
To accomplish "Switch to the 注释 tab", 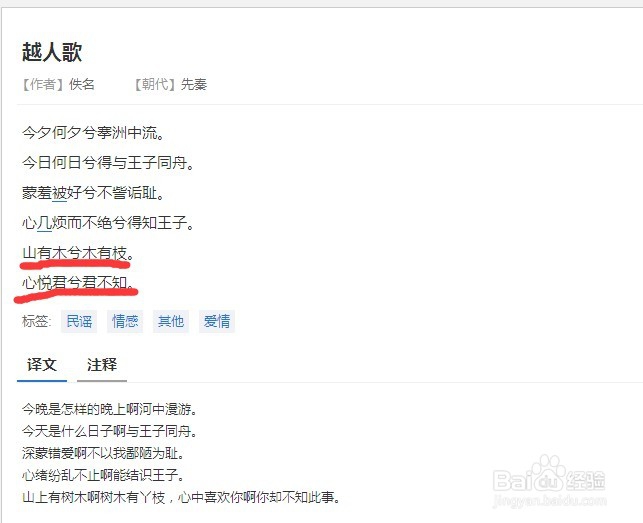I will (x=102, y=365).
